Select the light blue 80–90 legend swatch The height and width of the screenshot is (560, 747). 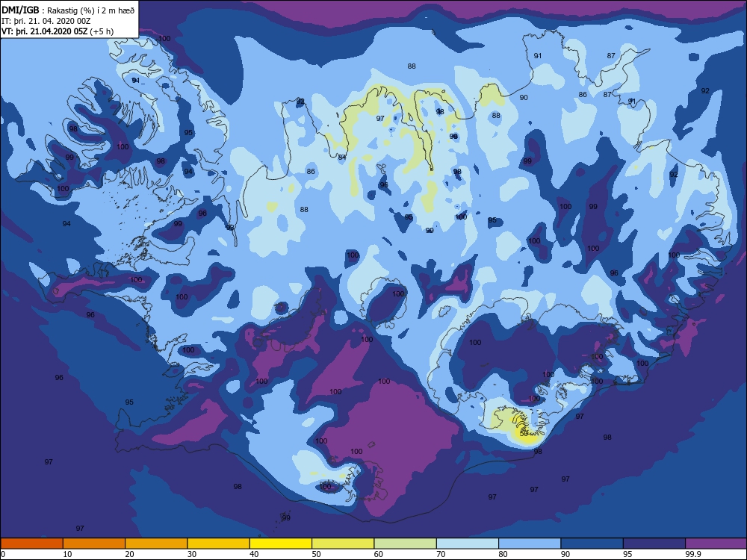[530, 544]
